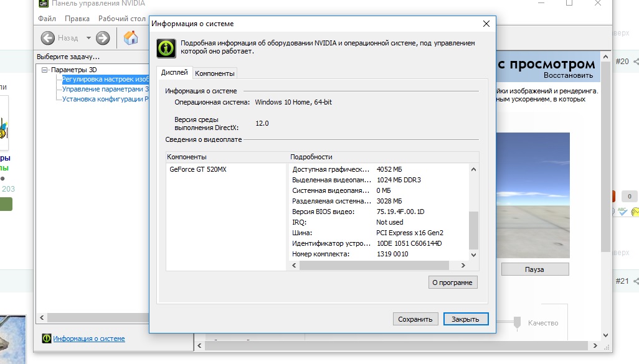Click details horizontal scroll right arrow
The image size is (639, 364).
(463, 265)
